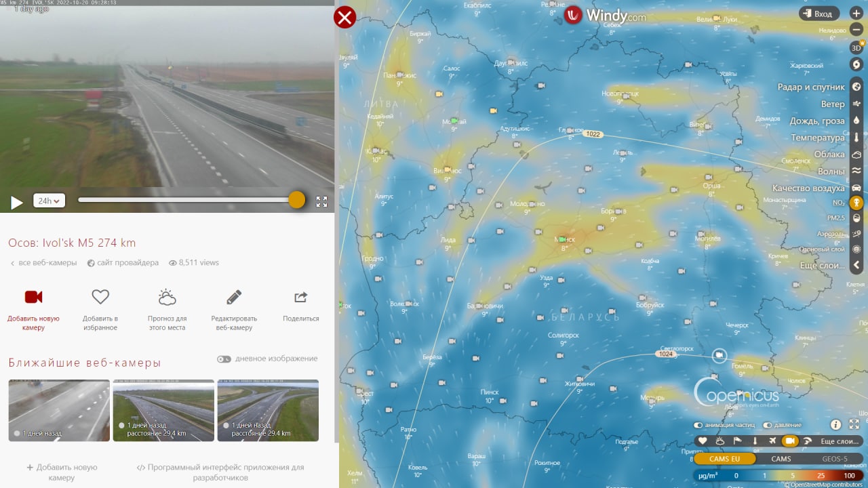Click the orange webcam timeline slider handle
Viewport: 868px width, 488px height.
(x=297, y=199)
